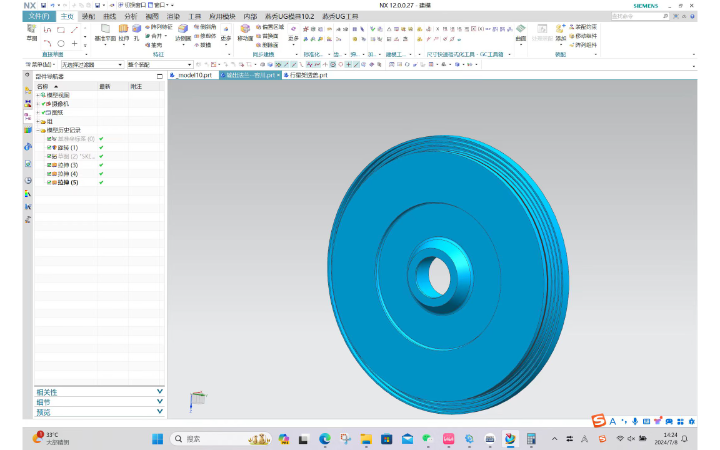Click the help question mark icon

click(x=692, y=16)
